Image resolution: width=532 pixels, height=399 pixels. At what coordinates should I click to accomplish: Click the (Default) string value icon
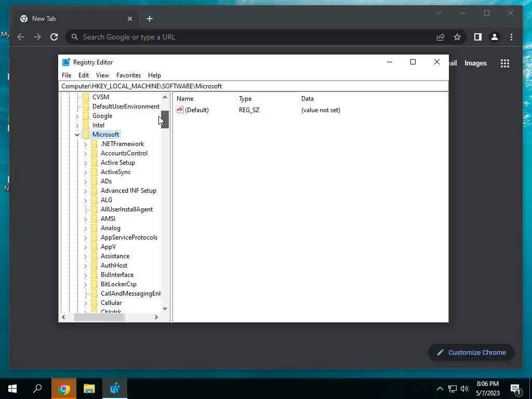(179, 110)
